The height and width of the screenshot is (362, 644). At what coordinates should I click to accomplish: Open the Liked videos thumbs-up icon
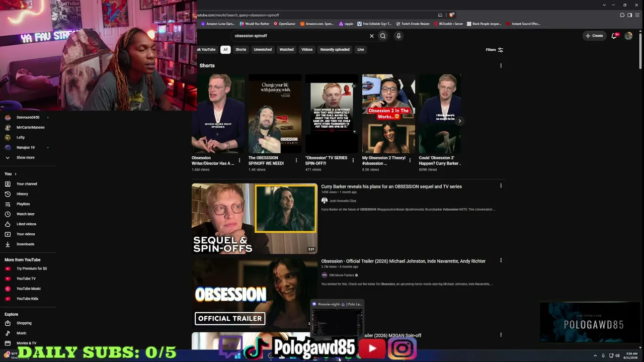click(8, 224)
